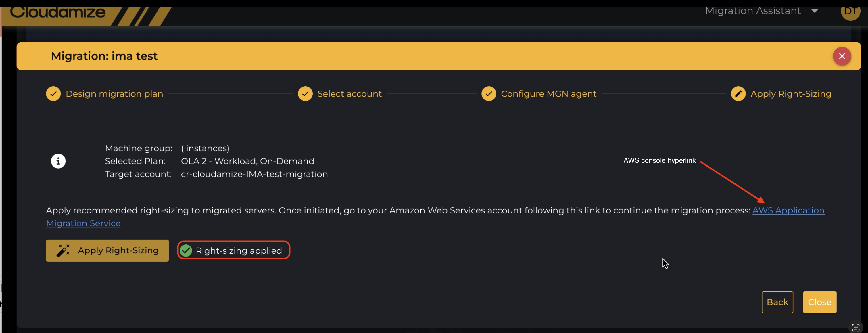The height and width of the screenshot is (333, 868).
Task: Click the green Right-sizing applied check icon
Action: (186, 250)
